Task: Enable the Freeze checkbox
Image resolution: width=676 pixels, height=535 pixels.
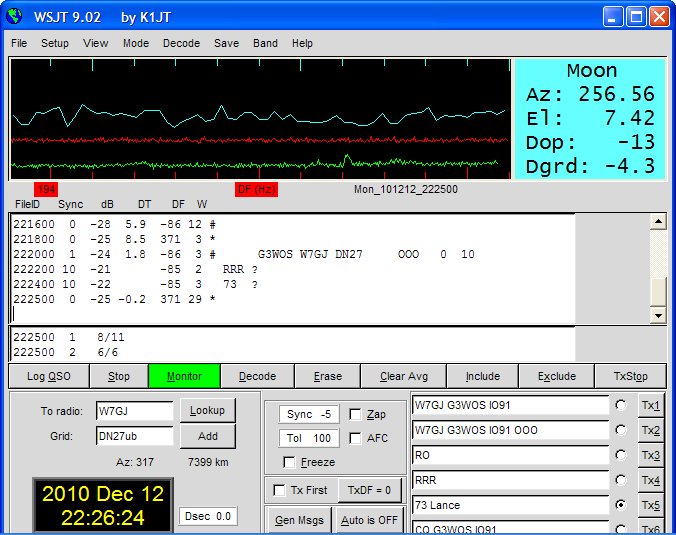Action: click(x=289, y=462)
